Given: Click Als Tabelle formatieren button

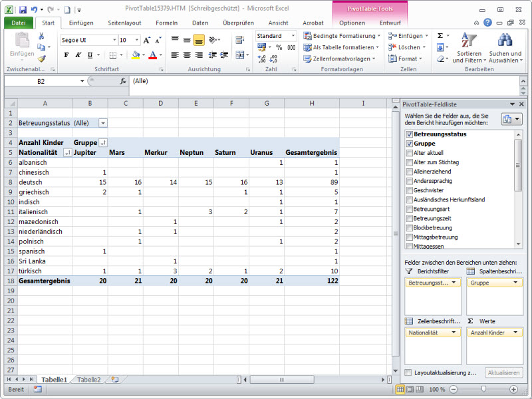Looking at the screenshot, I should [x=341, y=47].
